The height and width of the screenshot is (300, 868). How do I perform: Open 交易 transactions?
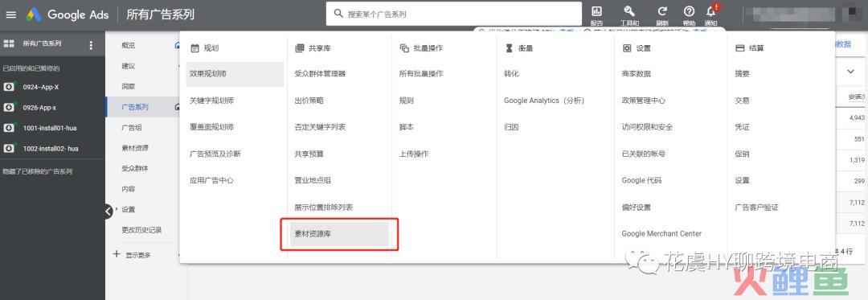click(742, 101)
